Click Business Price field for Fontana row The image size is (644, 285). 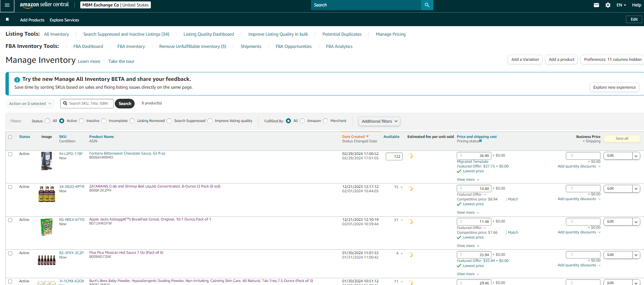point(583,156)
